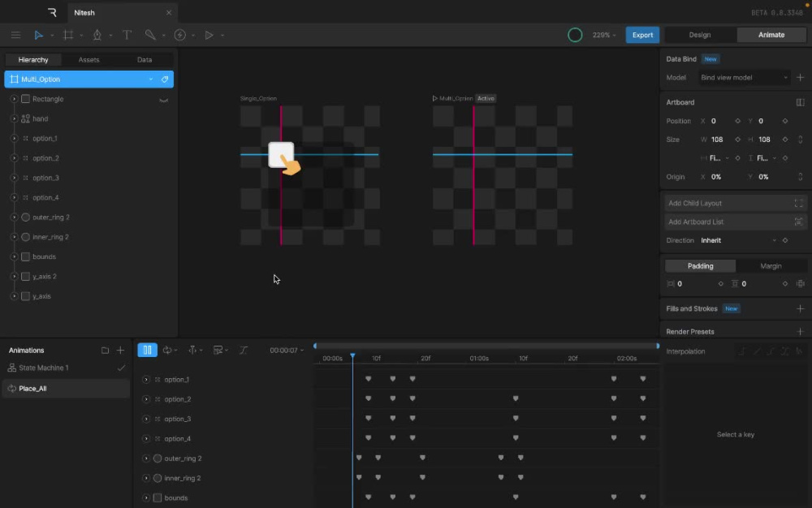The height and width of the screenshot is (508, 812).
Task: Toggle visibility of the Rectangle layer
Action: point(164,100)
